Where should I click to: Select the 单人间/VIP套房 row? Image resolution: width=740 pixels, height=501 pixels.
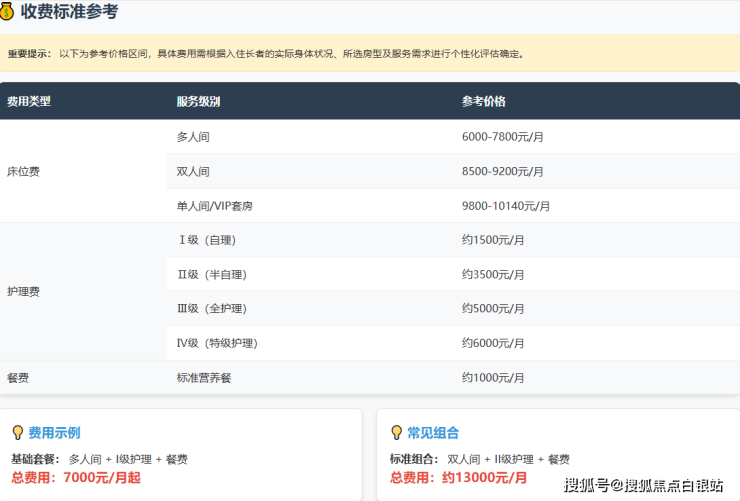click(x=214, y=206)
